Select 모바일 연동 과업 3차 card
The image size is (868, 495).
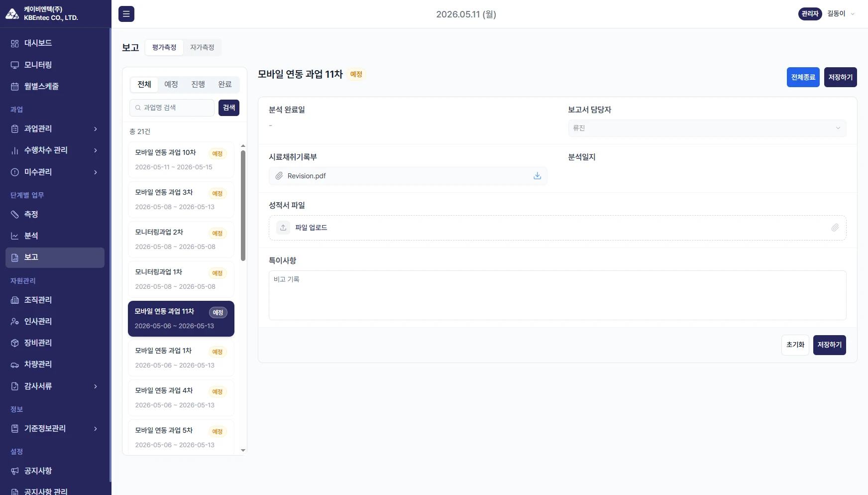(x=181, y=200)
